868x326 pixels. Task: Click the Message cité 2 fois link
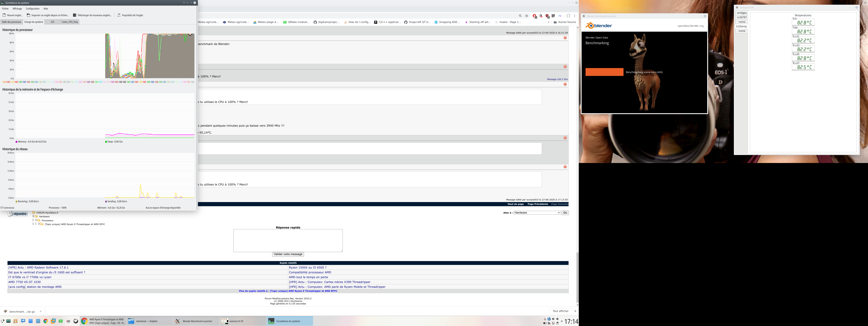557,79
